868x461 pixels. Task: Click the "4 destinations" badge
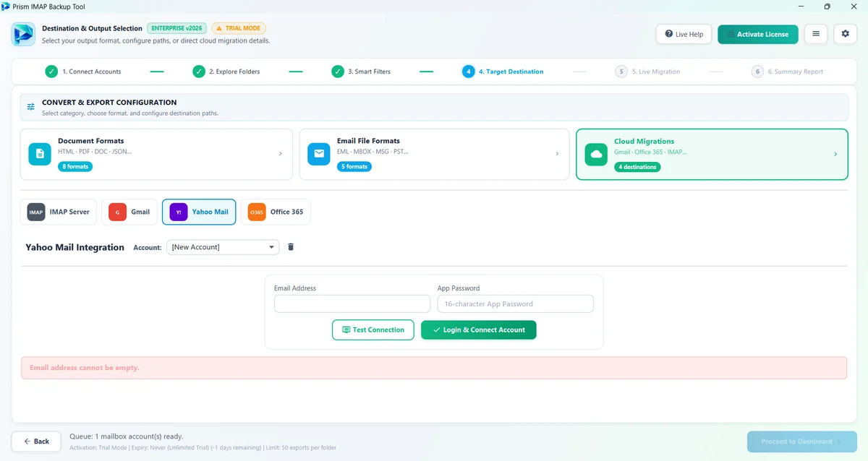tap(637, 167)
